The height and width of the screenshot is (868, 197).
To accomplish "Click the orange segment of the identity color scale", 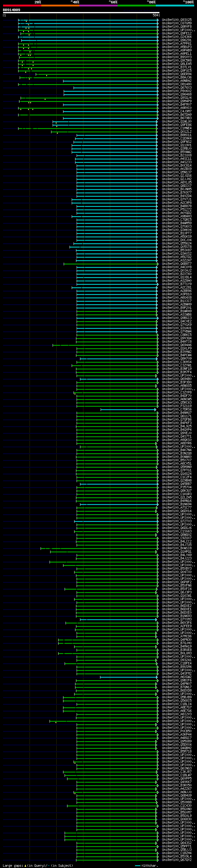I will click(60, 6).
